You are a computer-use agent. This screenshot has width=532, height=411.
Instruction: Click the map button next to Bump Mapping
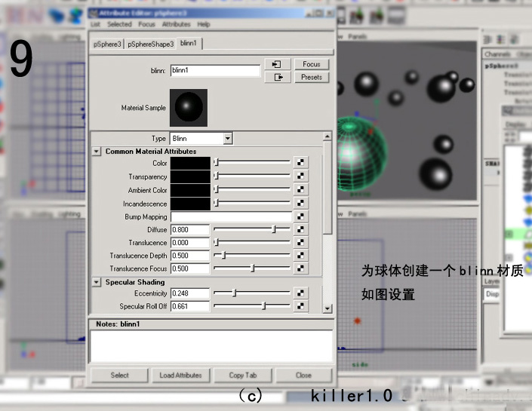tap(300, 216)
